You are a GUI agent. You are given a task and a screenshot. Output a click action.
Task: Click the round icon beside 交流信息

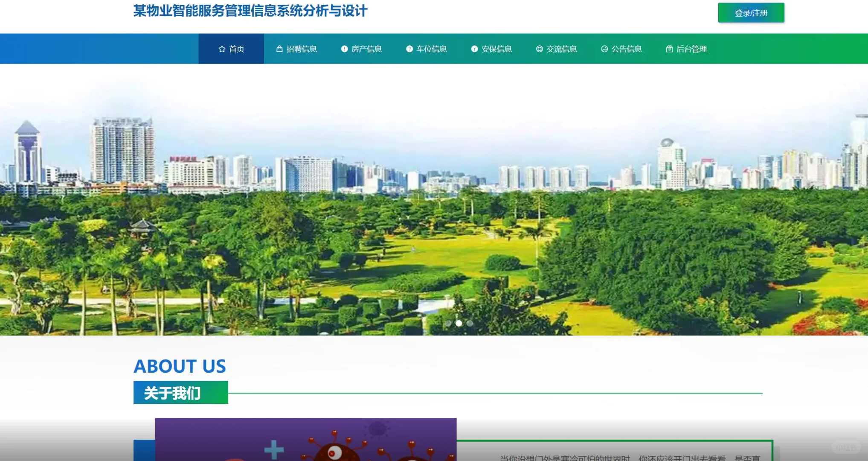[x=538, y=49]
